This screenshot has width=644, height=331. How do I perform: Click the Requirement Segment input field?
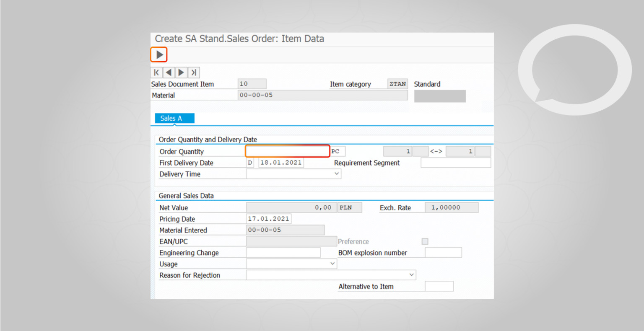(456, 163)
